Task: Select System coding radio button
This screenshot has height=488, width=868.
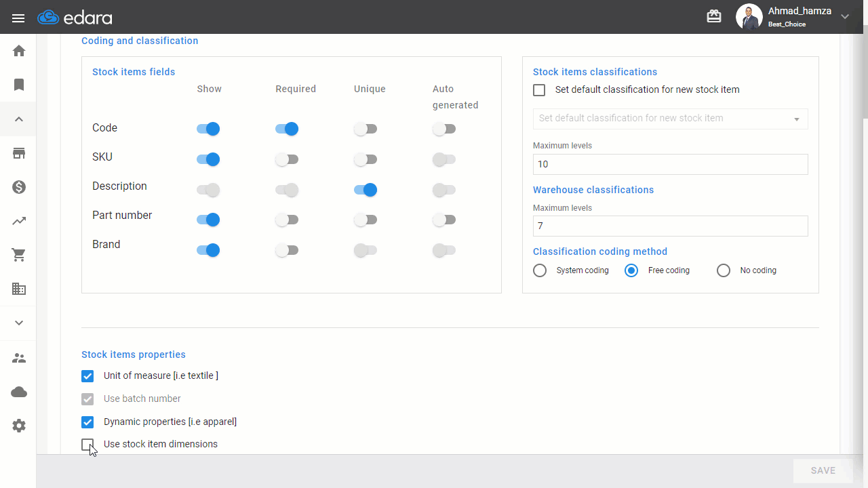Action: click(x=540, y=270)
